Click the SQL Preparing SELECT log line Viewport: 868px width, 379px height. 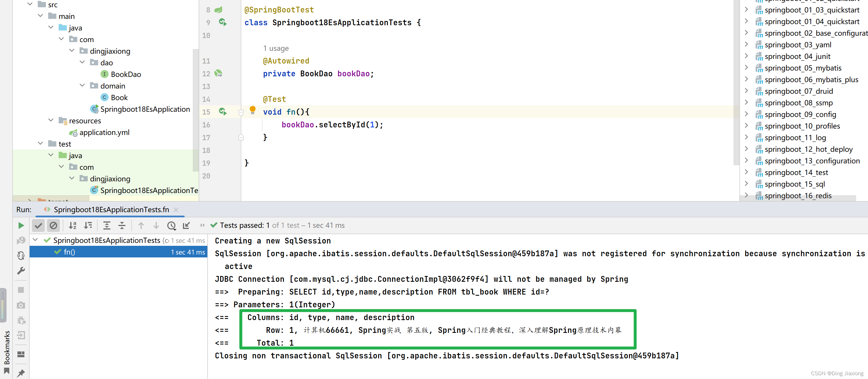pyautogui.click(x=382, y=292)
